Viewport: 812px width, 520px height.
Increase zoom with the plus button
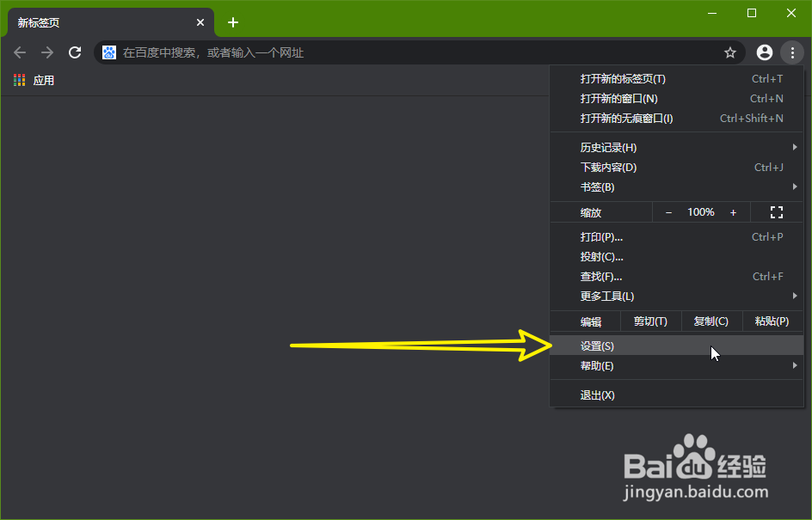point(733,212)
